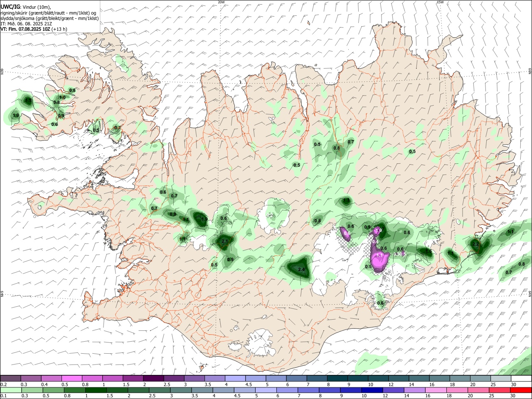
Task: Click the dark teal 8 swatch in top legend row
Action: pos(337,378)
